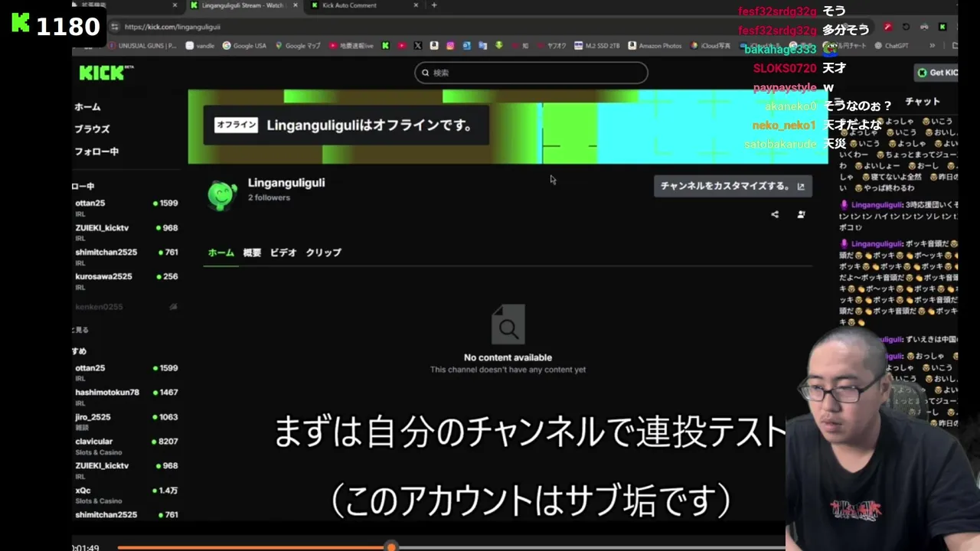Expand もっと見る under followed channels
The height and width of the screenshot is (551, 980).
coord(80,330)
